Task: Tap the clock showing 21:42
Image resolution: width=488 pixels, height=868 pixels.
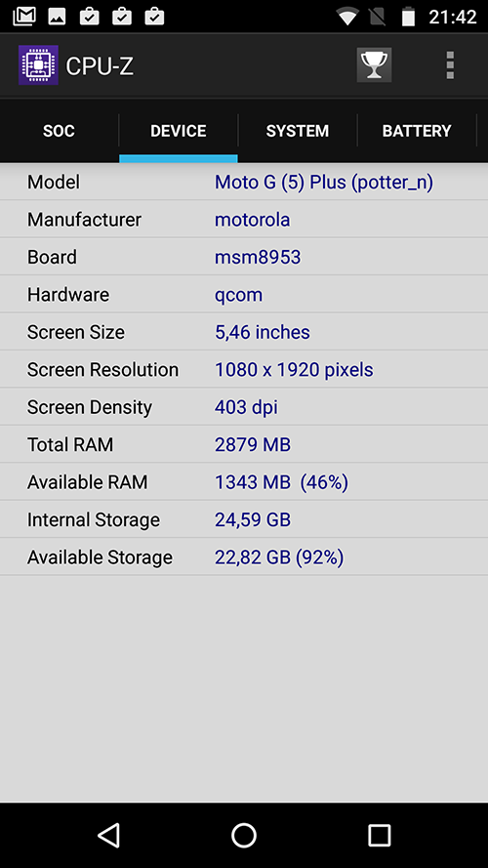Action: point(453,17)
